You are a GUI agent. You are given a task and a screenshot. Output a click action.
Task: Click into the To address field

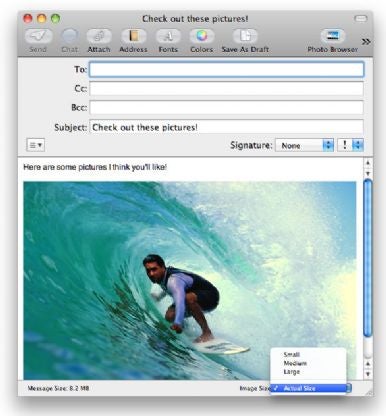tap(227, 70)
